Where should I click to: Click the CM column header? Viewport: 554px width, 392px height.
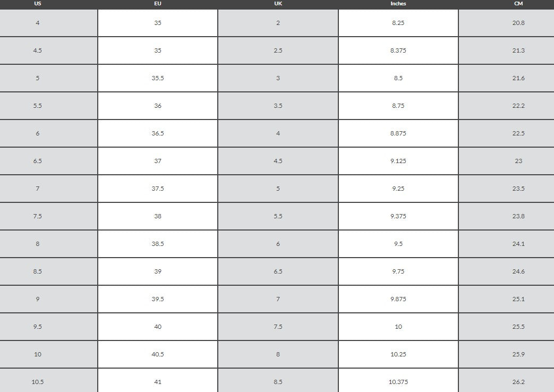coord(518,4)
